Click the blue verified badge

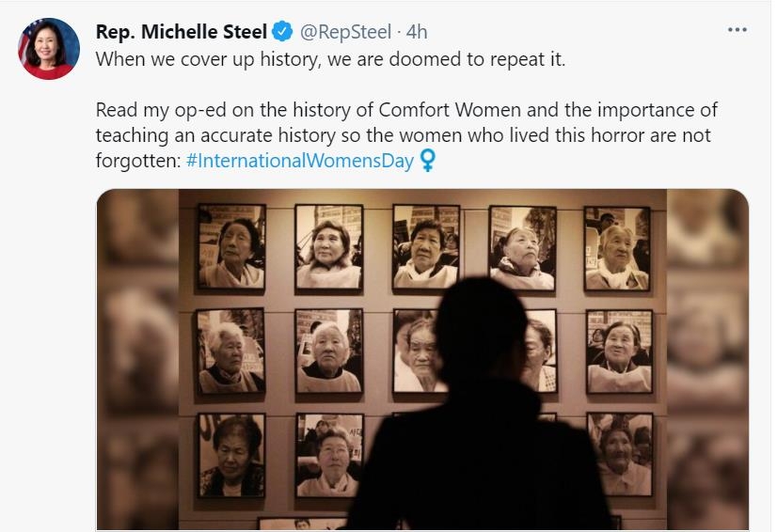click(282, 32)
